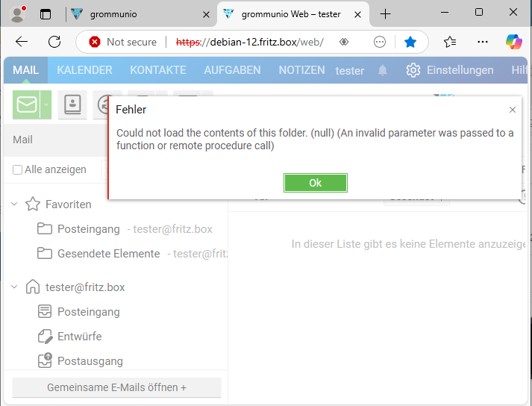Click the browser address bar URL
This screenshot has height=406, width=532.
(250, 42)
